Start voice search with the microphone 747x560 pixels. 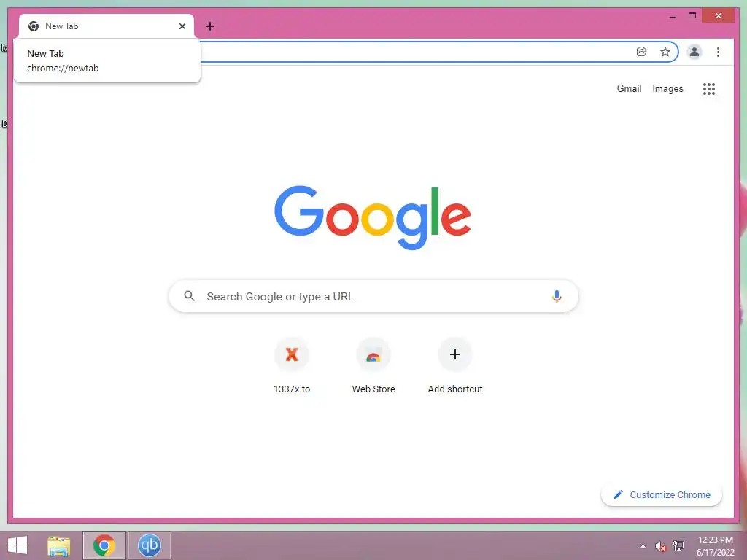[557, 296]
